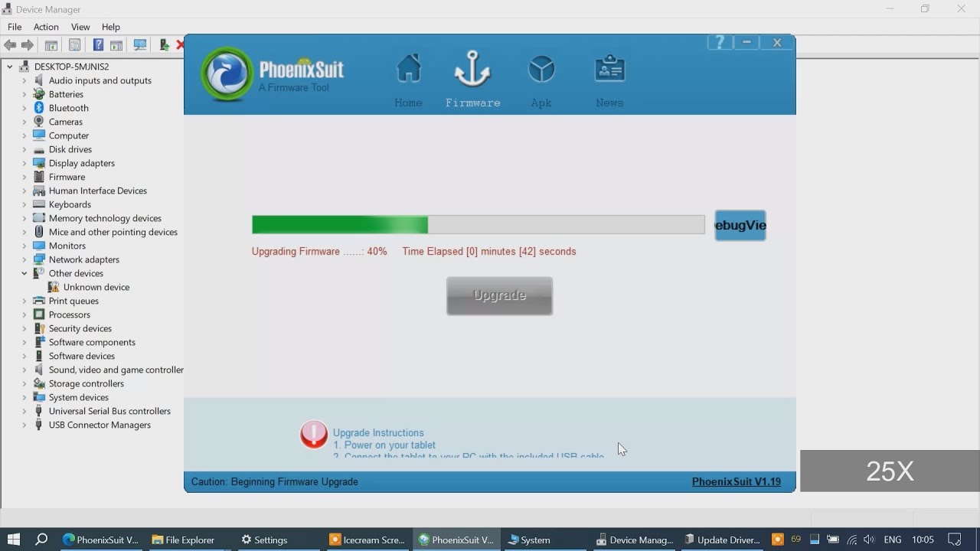Click the PhoenixSuit help question-mark button
The height and width of the screenshot is (551, 980).
(x=720, y=43)
